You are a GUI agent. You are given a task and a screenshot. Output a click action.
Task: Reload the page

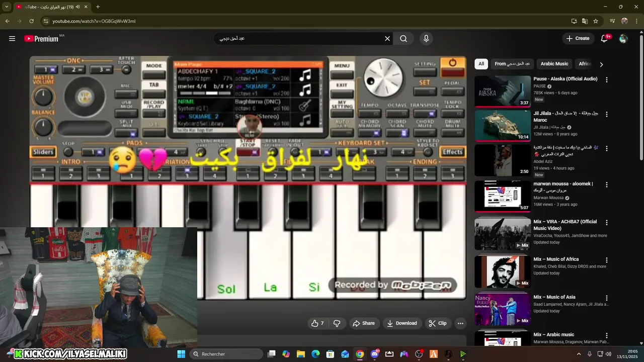31,21
